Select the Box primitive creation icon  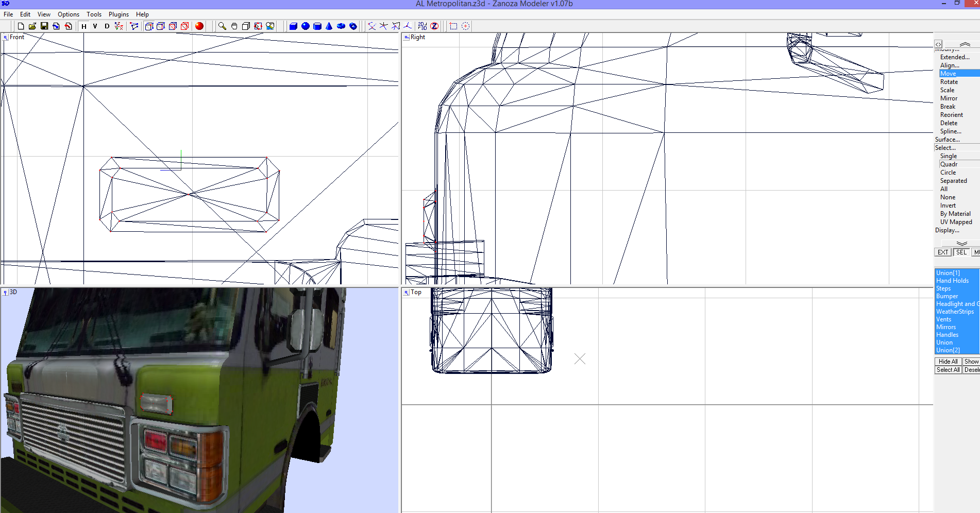coord(293,26)
